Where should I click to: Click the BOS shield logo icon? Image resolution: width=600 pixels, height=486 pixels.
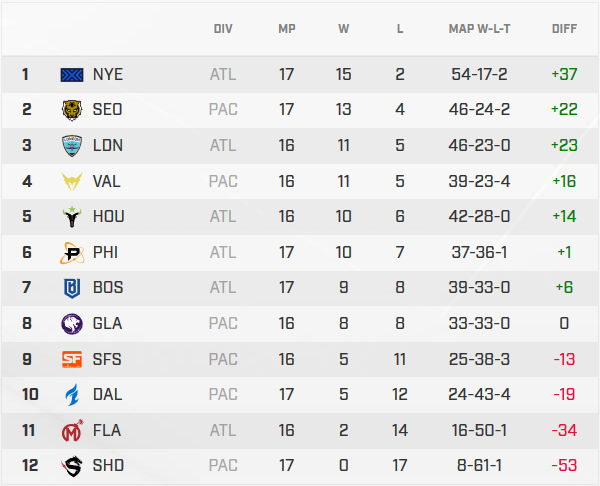(x=73, y=288)
